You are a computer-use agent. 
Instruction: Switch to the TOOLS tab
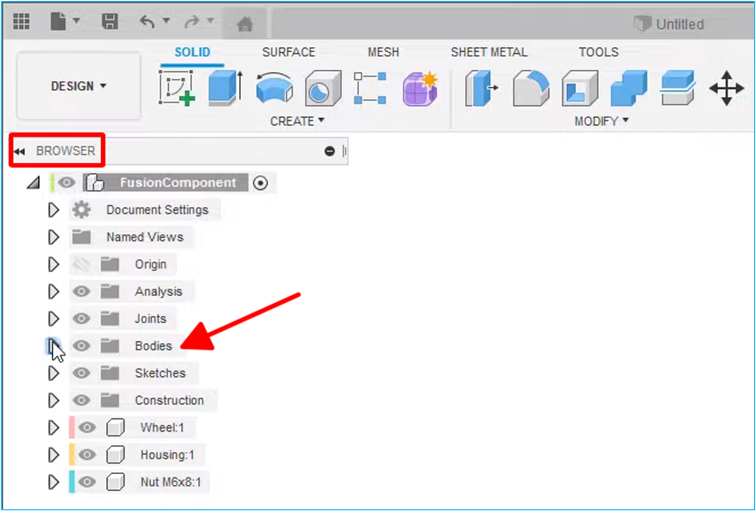coord(598,52)
